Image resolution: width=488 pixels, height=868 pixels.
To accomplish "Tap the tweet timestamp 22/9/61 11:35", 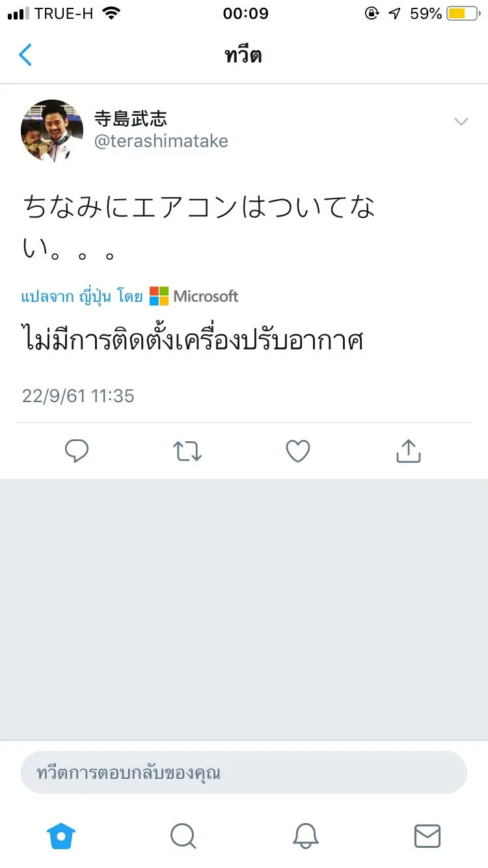I will (x=78, y=396).
